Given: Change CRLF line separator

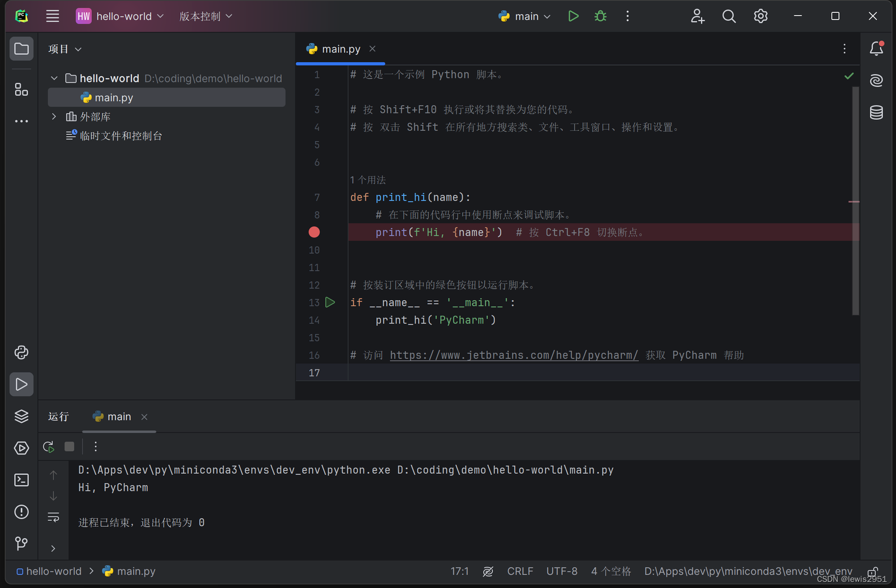Looking at the screenshot, I should (520, 571).
